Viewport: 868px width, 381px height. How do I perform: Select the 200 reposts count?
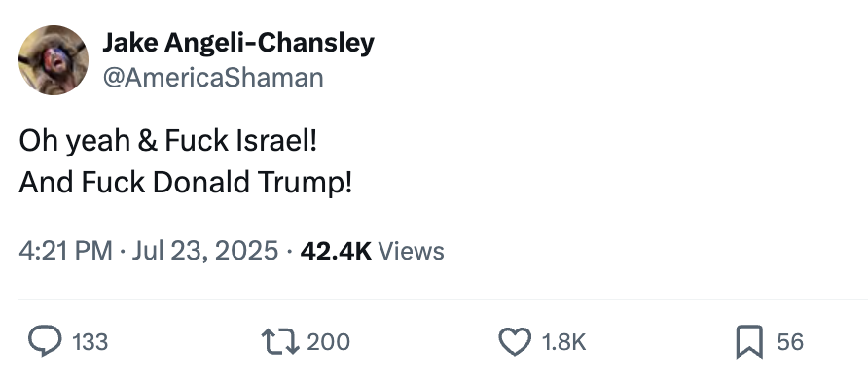pos(328,342)
